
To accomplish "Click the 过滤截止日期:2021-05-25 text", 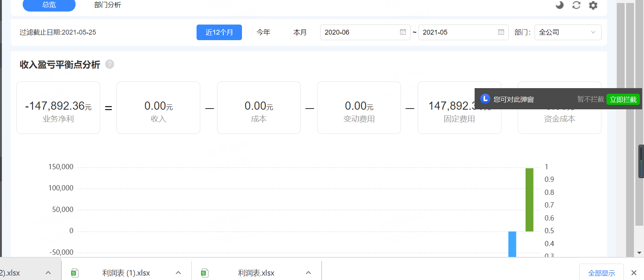I will [58, 32].
